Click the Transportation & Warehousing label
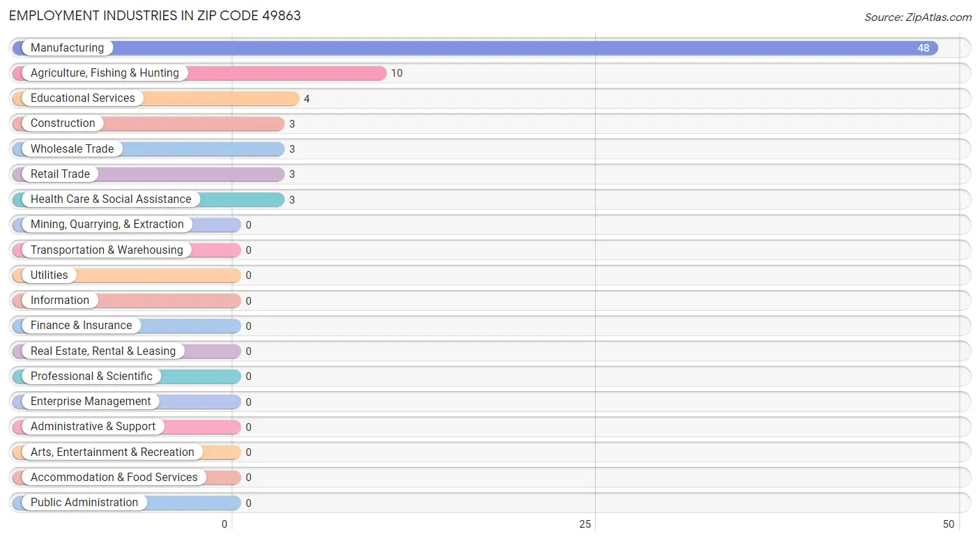Viewport: 980px width, 541px height. [x=107, y=250]
